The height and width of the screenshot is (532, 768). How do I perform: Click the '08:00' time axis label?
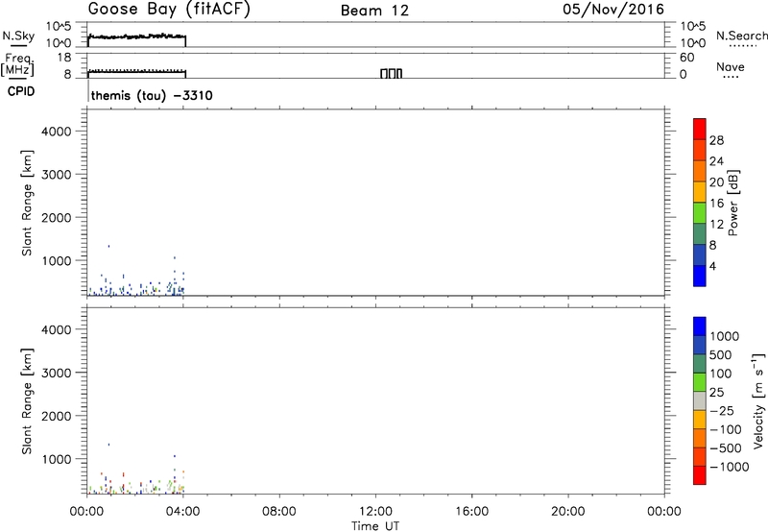tap(279, 512)
